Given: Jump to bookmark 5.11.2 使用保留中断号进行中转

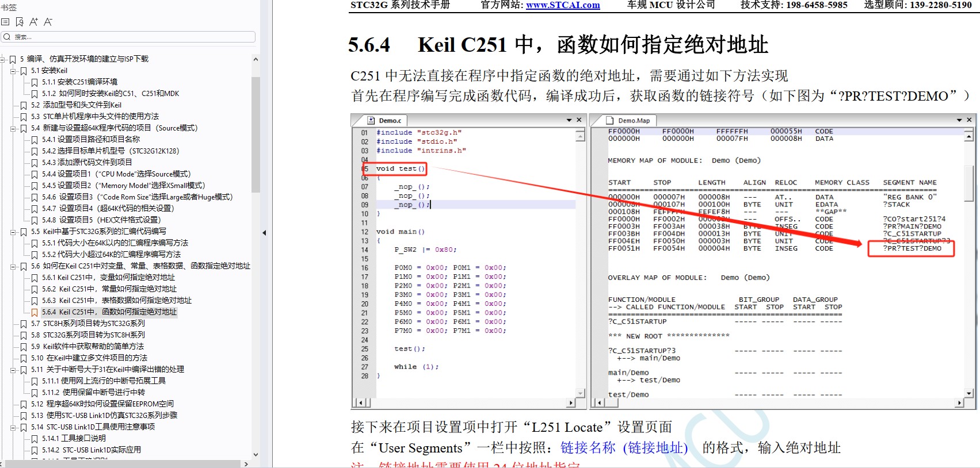Looking at the screenshot, I should pyautogui.click(x=93, y=393).
